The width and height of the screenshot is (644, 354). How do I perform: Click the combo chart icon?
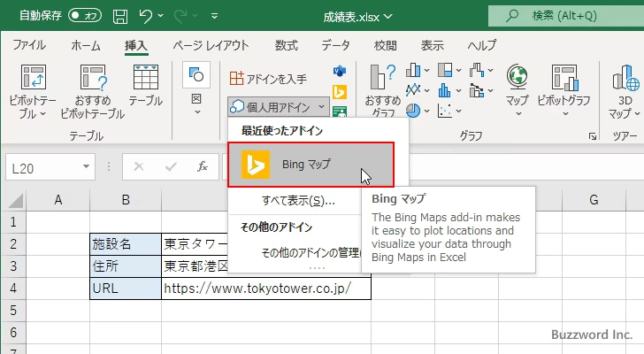click(x=477, y=90)
